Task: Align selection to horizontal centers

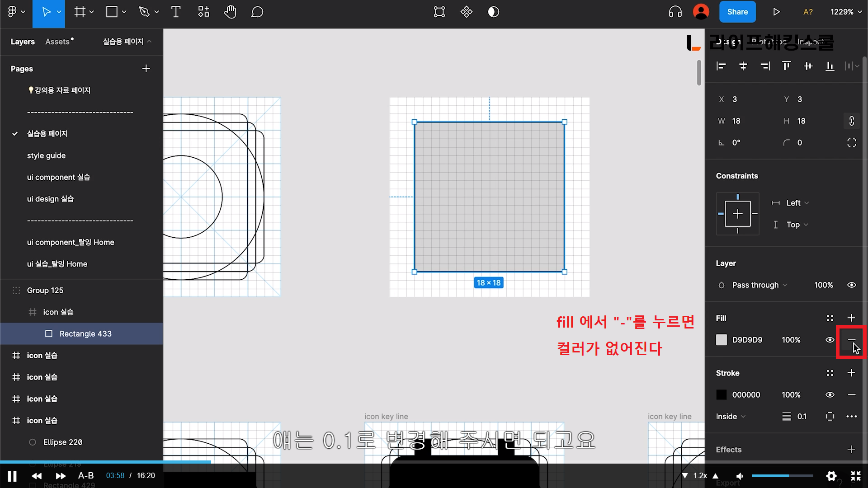Action: pyautogui.click(x=743, y=66)
